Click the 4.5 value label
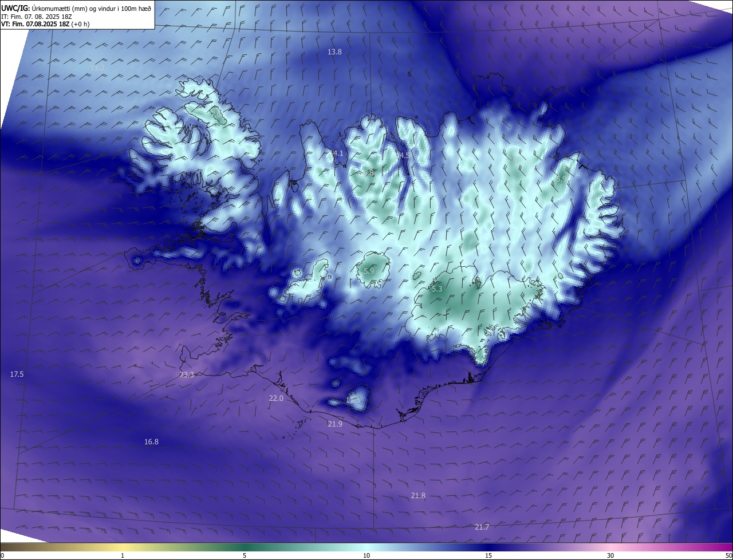733x560 pixels. [404, 155]
